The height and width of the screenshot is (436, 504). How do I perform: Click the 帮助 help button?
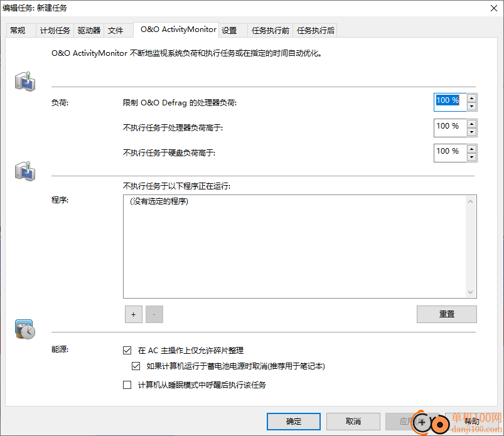(x=471, y=421)
